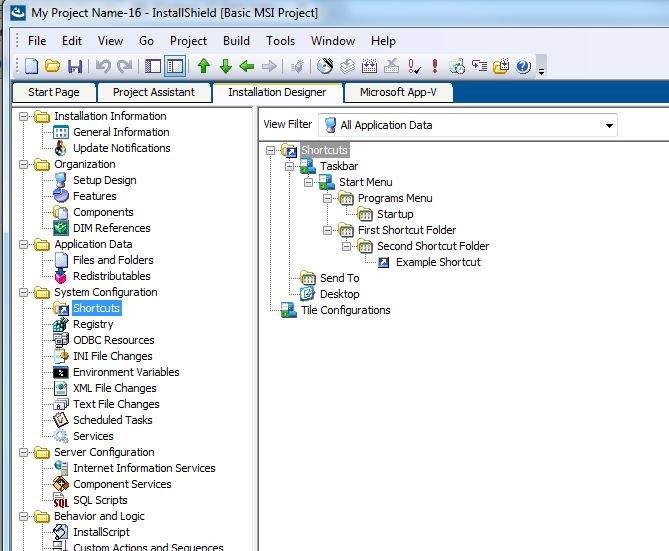The height and width of the screenshot is (551, 669).
Task: Open the Go menu
Action: tap(146, 41)
